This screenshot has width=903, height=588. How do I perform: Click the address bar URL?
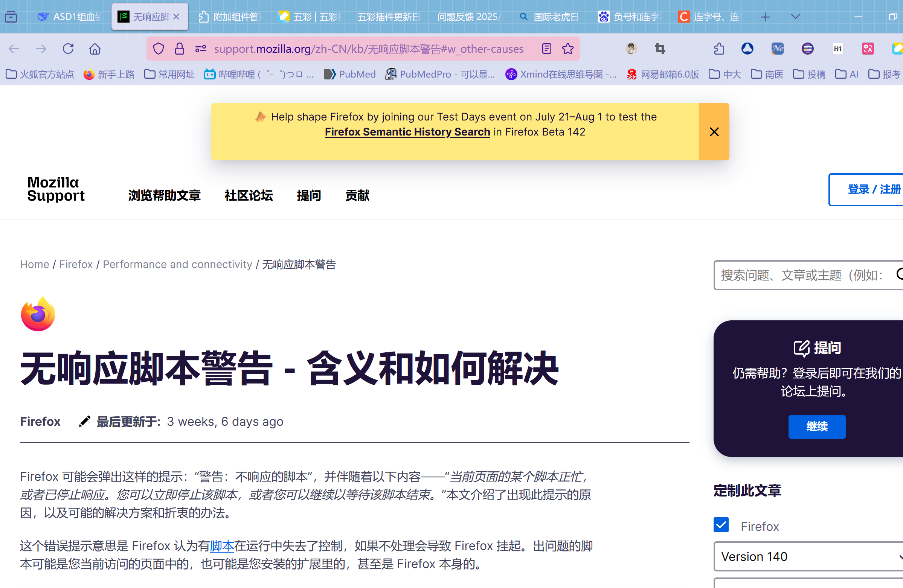368,49
